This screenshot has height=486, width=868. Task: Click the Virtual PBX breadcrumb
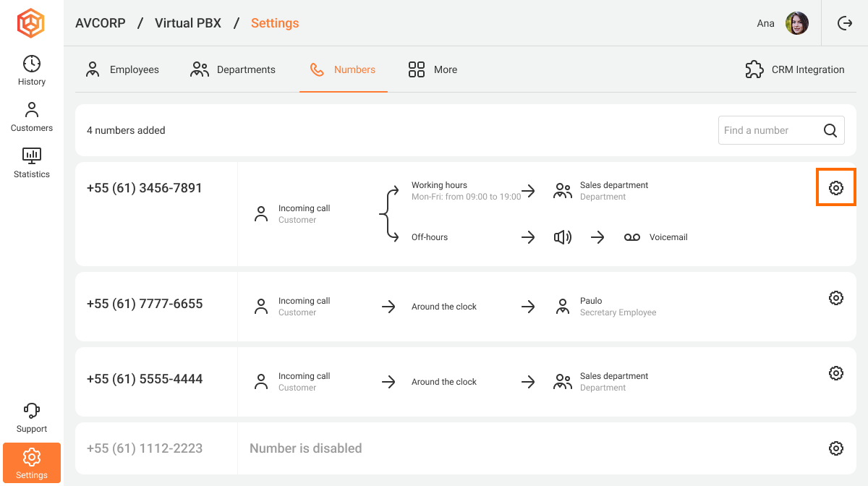point(188,23)
